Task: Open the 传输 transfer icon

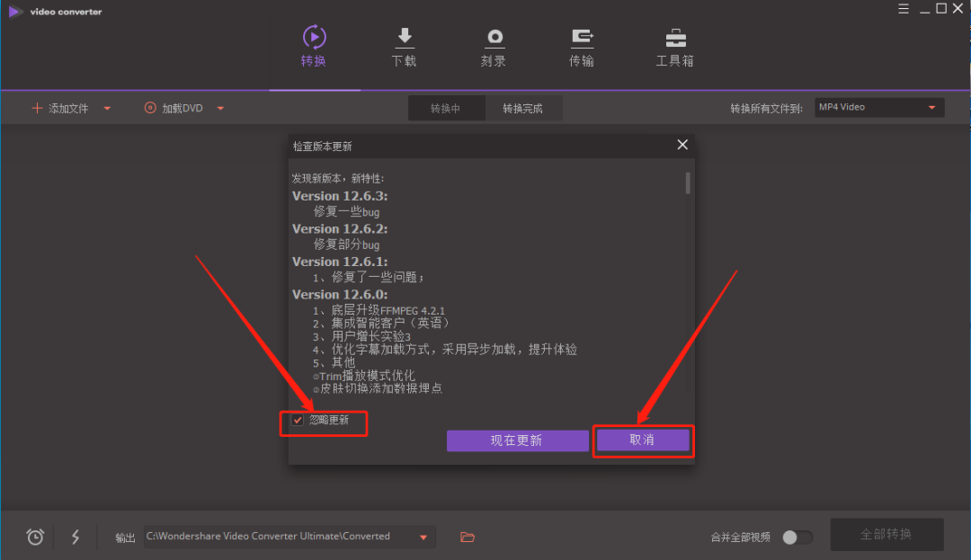Action: (582, 38)
